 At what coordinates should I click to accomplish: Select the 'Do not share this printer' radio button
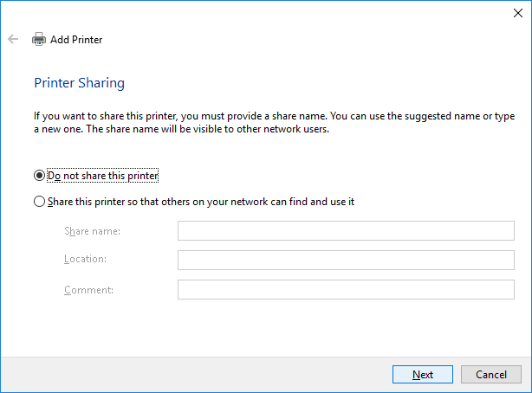(39, 176)
